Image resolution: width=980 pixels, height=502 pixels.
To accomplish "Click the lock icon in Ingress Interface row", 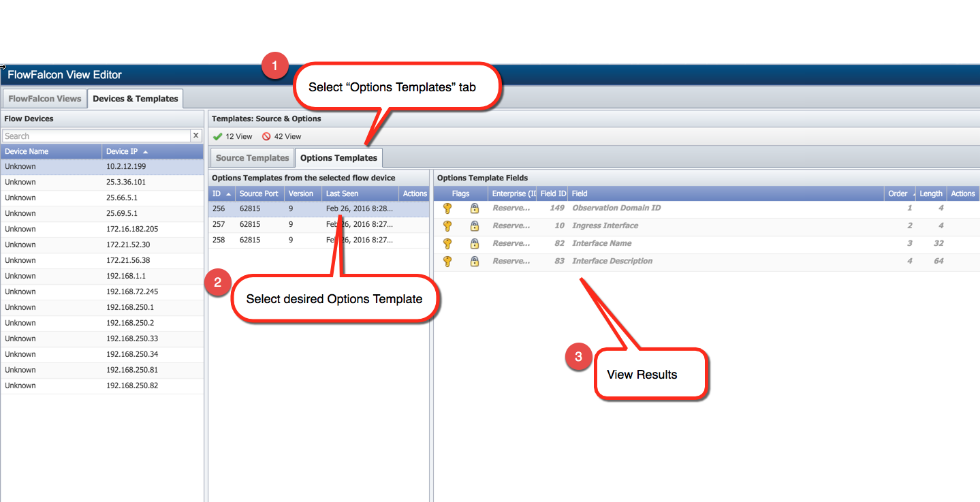I will coord(475,226).
